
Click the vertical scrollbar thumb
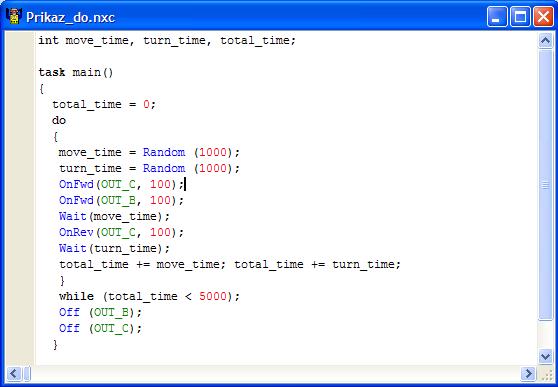pos(545,185)
